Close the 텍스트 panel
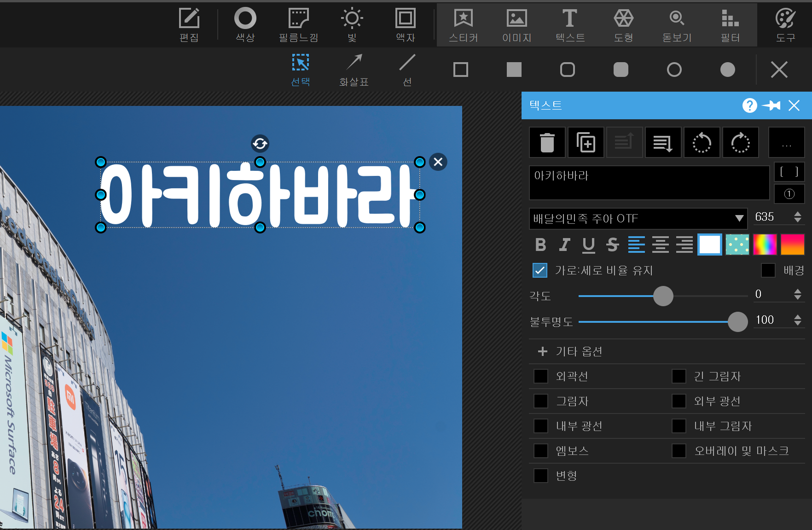 [794, 105]
